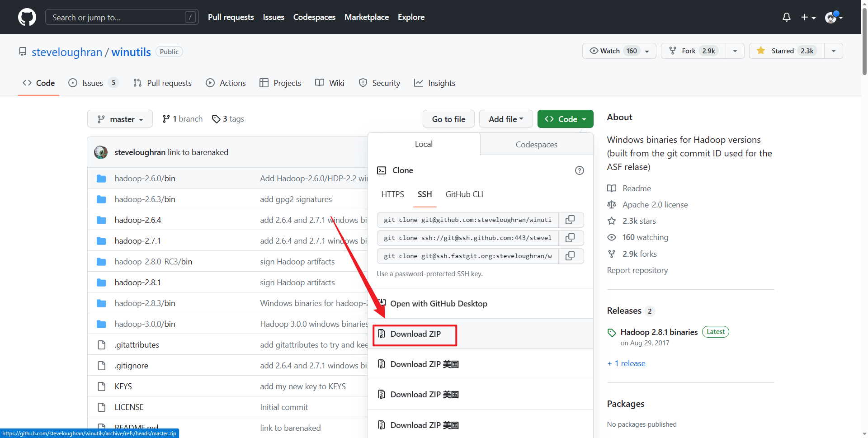This screenshot has width=868, height=438.
Task: Open Explore in top navigation
Action: 411,17
